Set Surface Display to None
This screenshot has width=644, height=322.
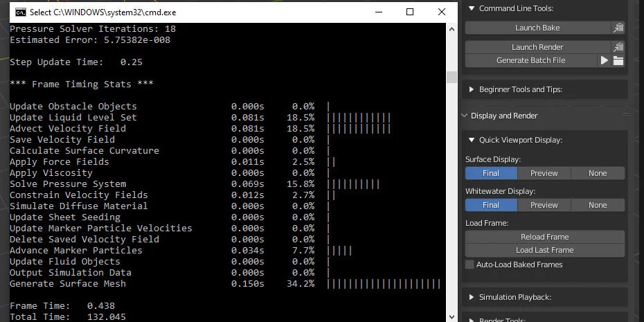coord(598,173)
